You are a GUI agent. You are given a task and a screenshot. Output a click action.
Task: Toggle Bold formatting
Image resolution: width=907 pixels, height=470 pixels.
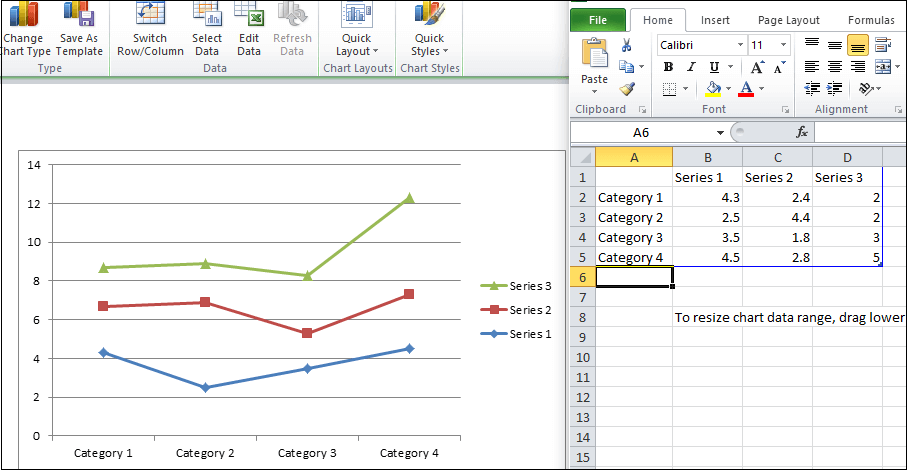[669, 67]
